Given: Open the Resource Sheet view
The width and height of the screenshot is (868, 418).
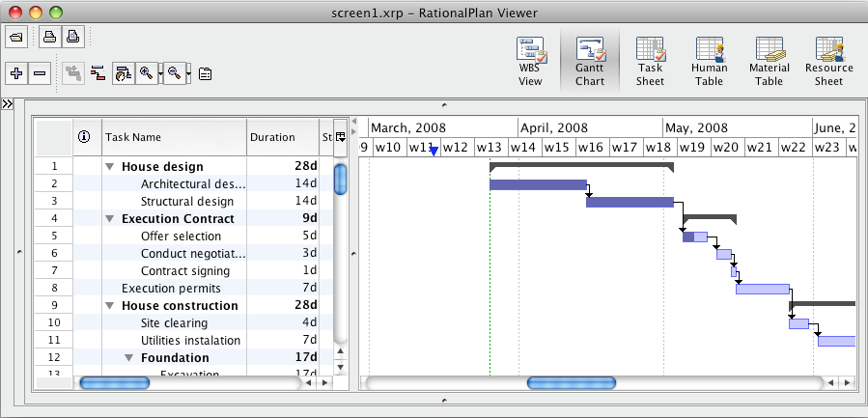Looking at the screenshot, I should [828, 61].
